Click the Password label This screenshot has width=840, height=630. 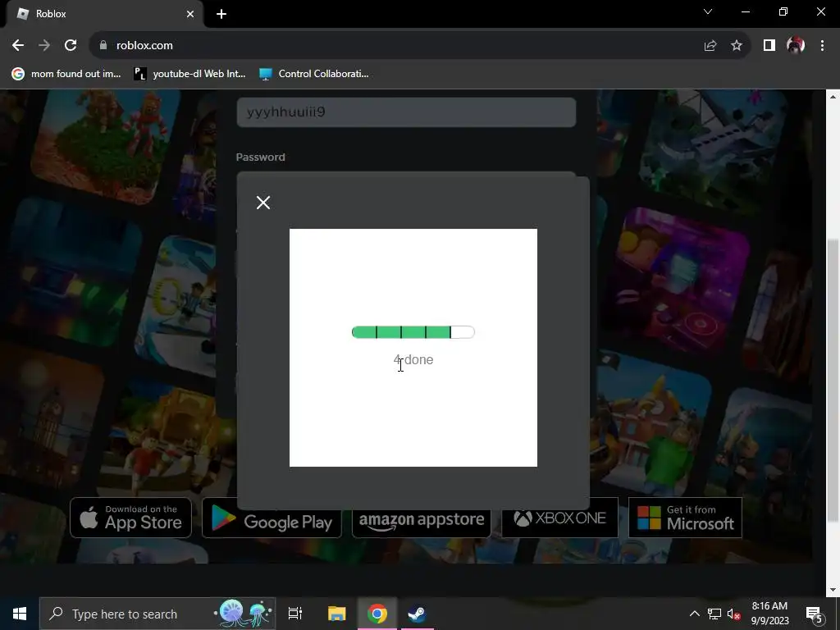(260, 157)
